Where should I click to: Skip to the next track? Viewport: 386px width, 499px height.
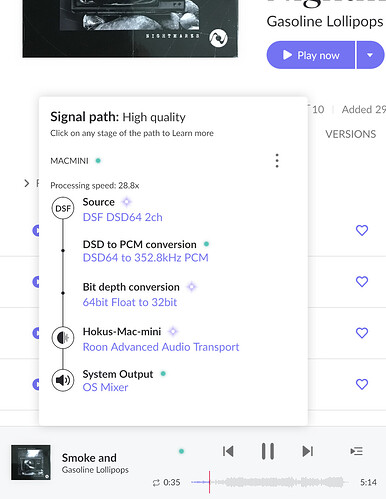pyautogui.click(x=307, y=451)
